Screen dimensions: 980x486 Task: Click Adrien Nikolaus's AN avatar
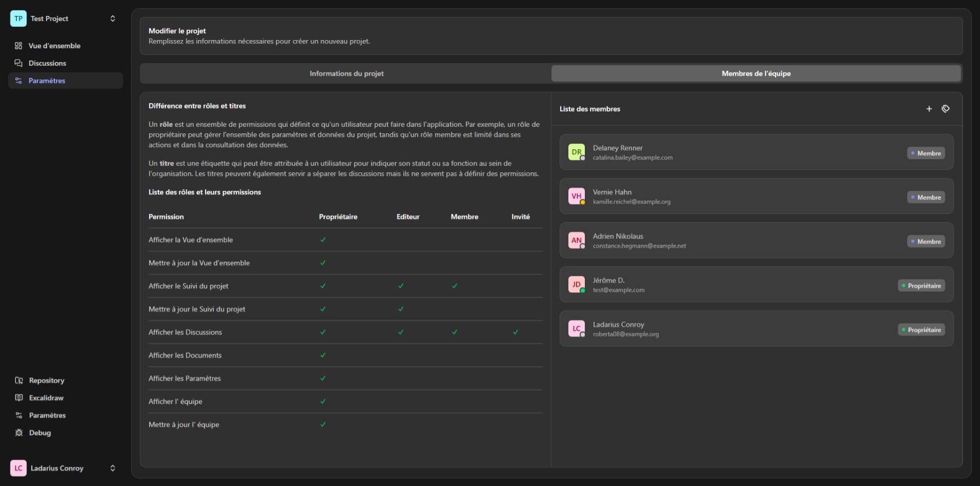(x=576, y=240)
